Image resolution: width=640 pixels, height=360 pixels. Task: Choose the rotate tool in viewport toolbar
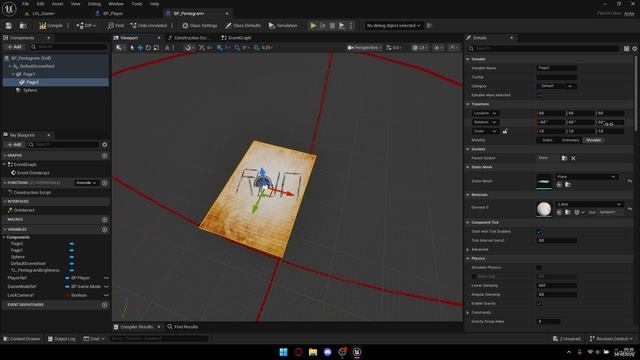[x=148, y=48]
